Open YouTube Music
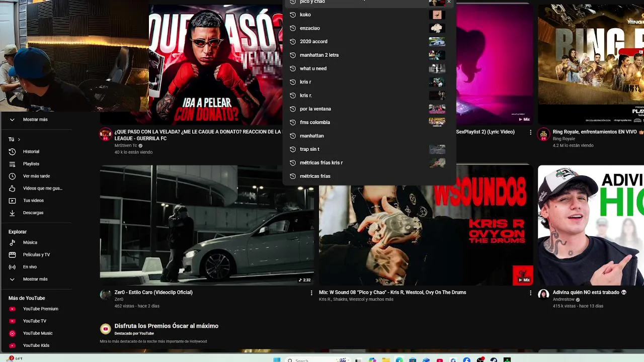The image size is (644, 362). click(35, 333)
